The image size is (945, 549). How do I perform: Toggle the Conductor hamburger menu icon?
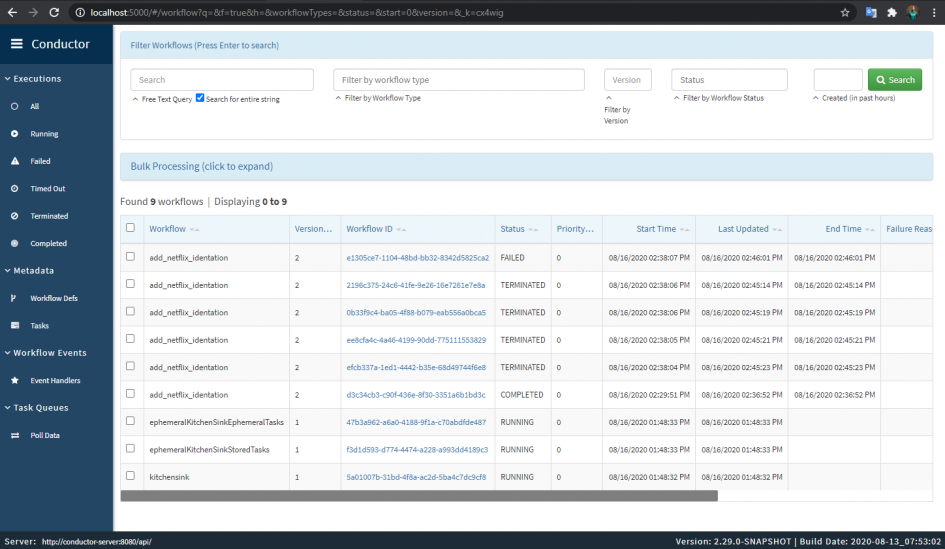click(x=17, y=44)
